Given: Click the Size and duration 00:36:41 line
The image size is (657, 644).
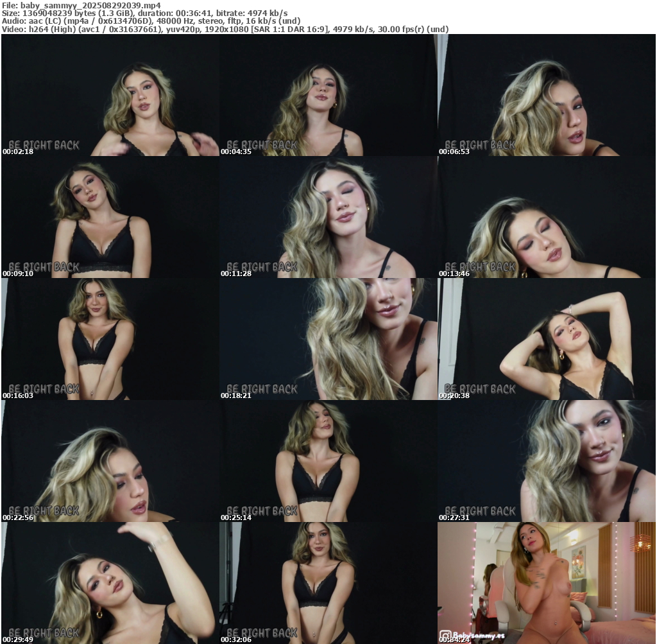Looking at the screenshot, I should 144,13.
